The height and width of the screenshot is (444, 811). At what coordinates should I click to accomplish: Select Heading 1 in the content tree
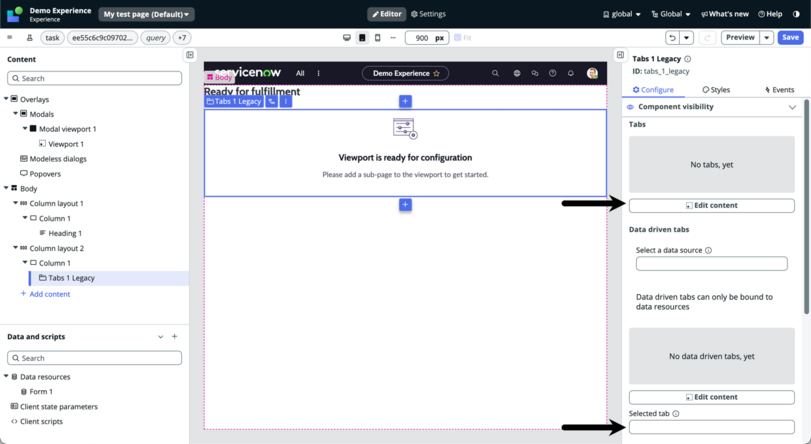(65, 233)
